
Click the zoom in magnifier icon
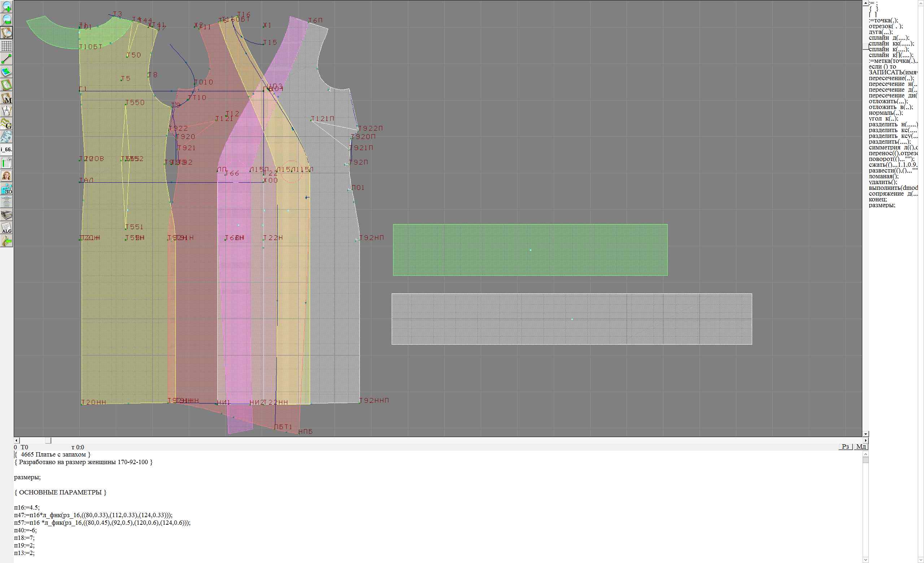pos(7,6)
